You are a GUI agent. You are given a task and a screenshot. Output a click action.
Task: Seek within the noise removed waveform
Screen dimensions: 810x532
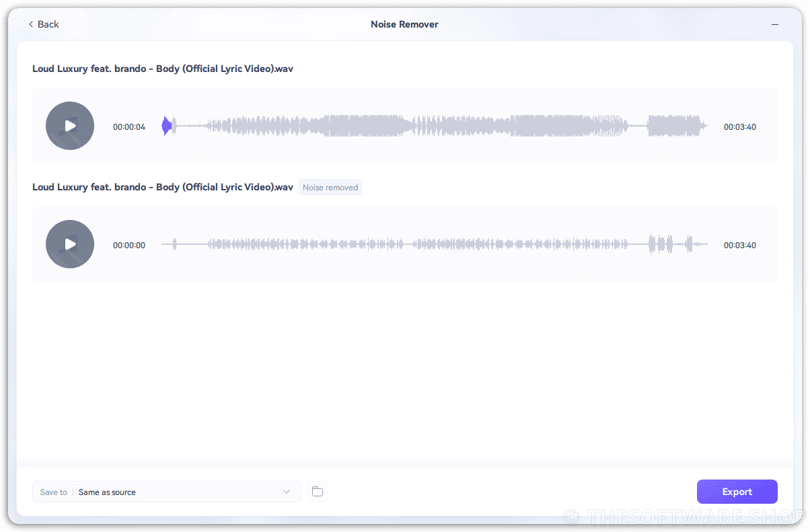(x=435, y=245)
